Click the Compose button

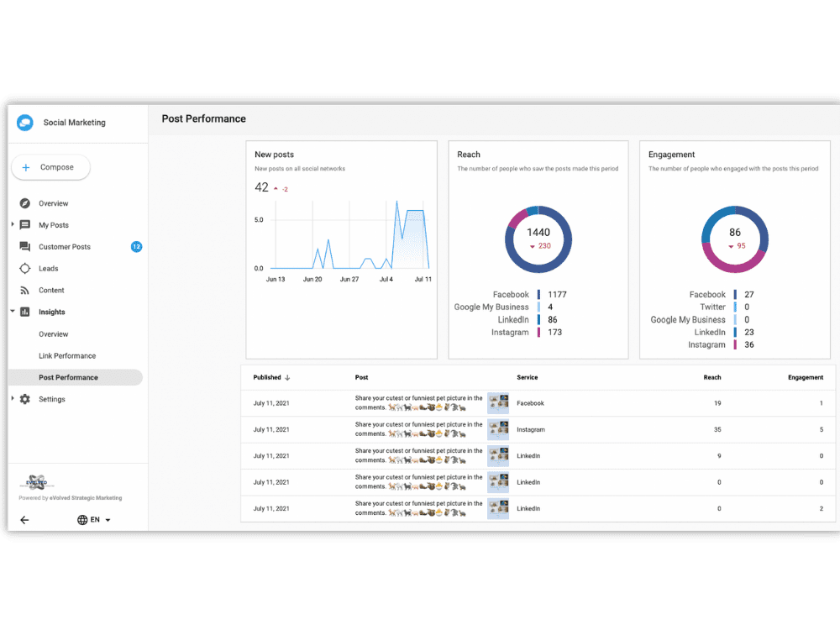pos(50,167)
